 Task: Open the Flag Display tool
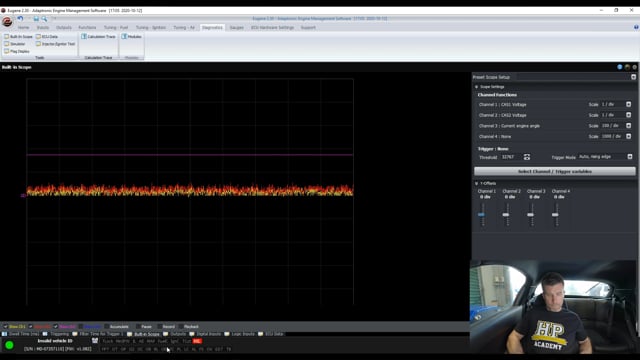(17, 51)
